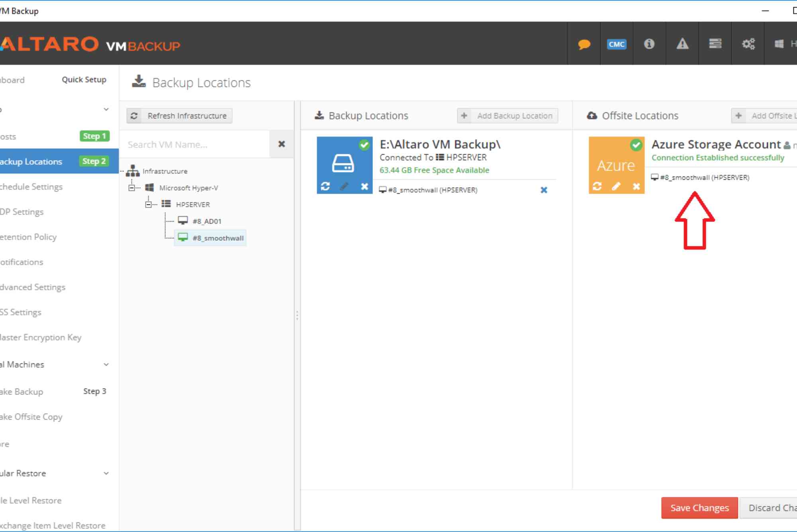Viewport: 797px width, 532px height.
Task: Open the warning alerts triangle icon
Action: pyautogui.click(x=682, y=43)
